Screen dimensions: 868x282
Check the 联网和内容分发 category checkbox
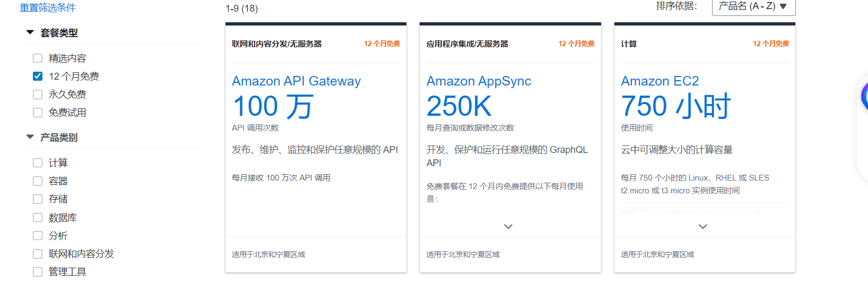[38, 254]
